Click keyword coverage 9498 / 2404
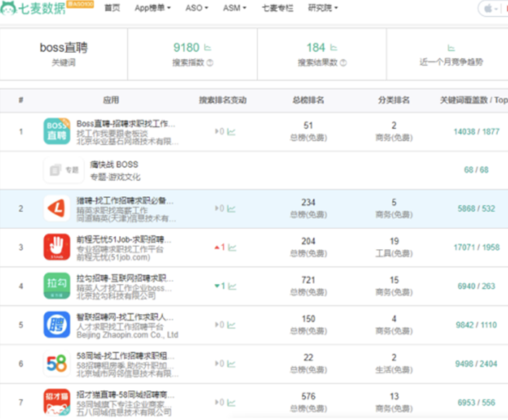Image resolution: width=508 pixels, height=420 pixels. click(x=476, y=364)
